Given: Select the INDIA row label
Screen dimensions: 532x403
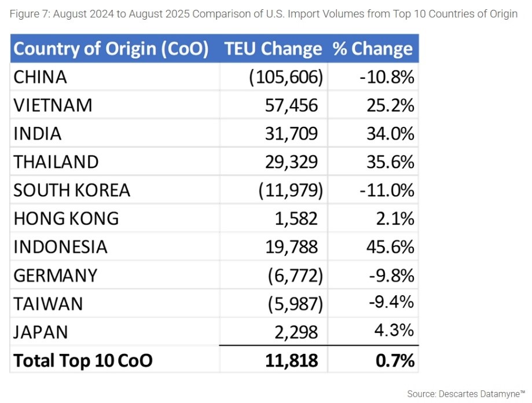Looking at the screenshot, I should click(x=38, y=134).
